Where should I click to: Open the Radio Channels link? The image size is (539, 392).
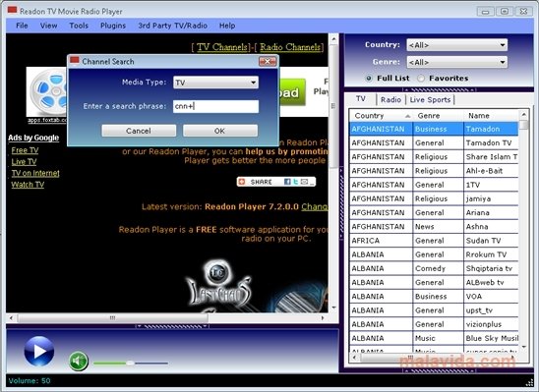290,47
